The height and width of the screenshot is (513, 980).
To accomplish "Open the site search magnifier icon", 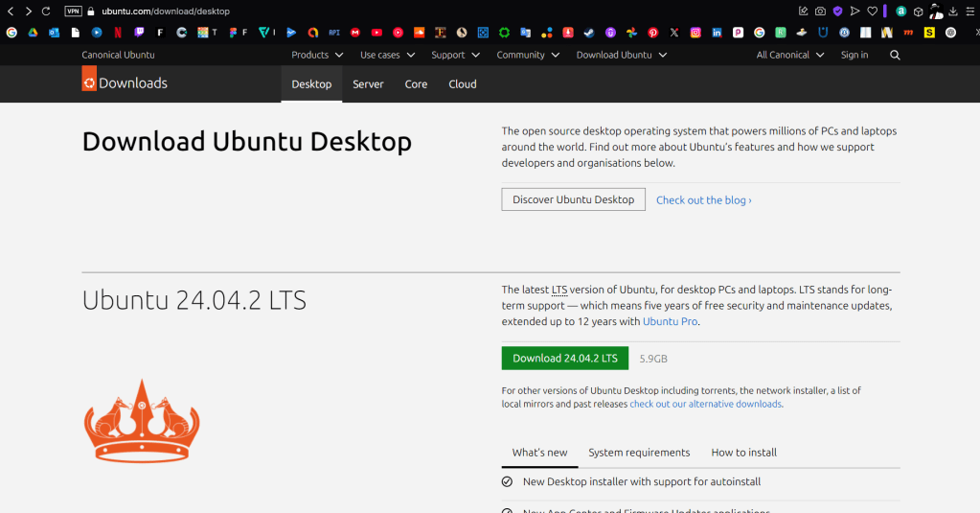I will (x=895, y=56).
